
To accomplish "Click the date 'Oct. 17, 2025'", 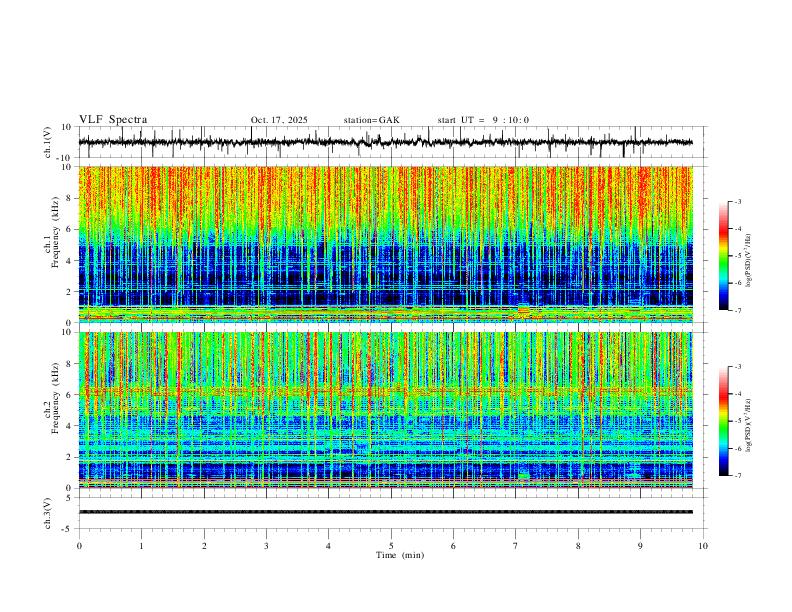I will coord(279,120).
